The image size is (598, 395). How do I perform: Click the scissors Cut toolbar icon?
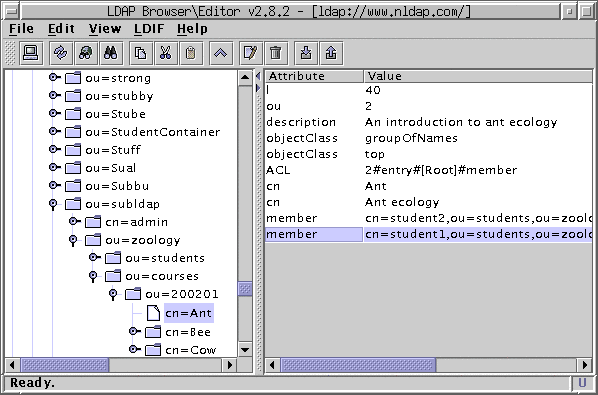[x=166, y=53]
